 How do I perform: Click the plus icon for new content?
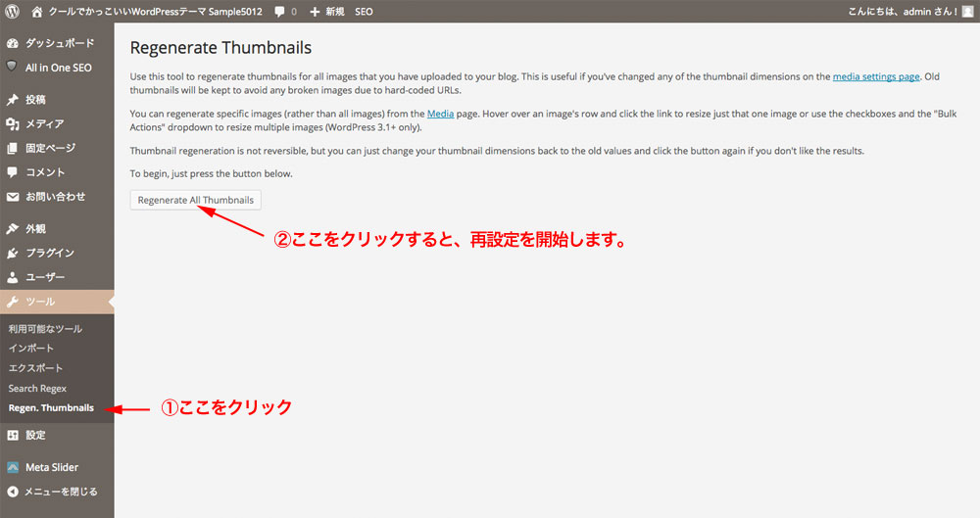315,11
